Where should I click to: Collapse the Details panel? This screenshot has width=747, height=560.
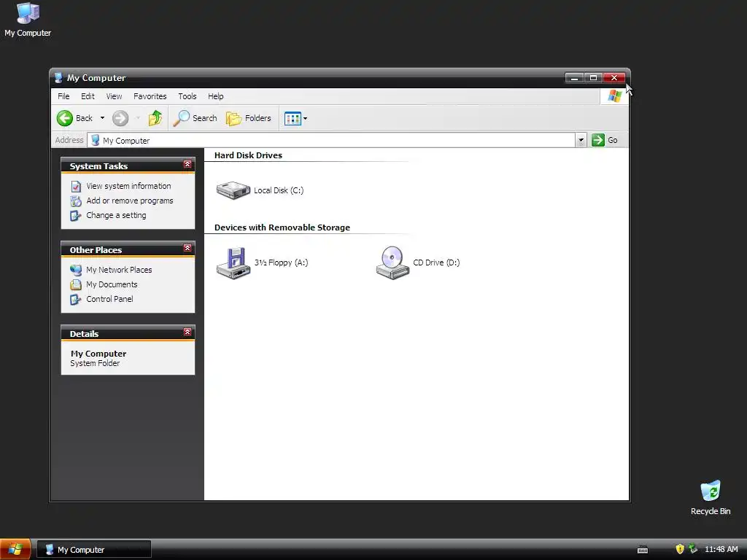click(187, 332)
